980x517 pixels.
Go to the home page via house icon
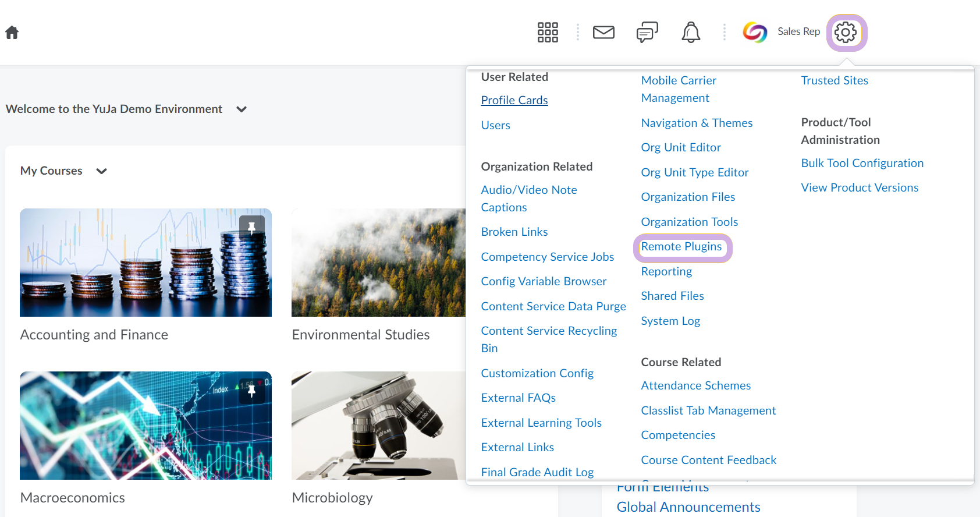tap(12, 32)
